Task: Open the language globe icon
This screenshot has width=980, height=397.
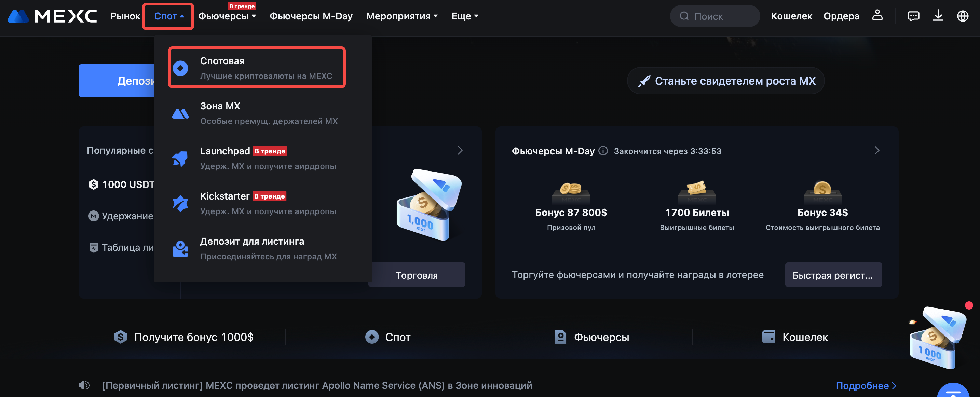Action: [963, 16]
